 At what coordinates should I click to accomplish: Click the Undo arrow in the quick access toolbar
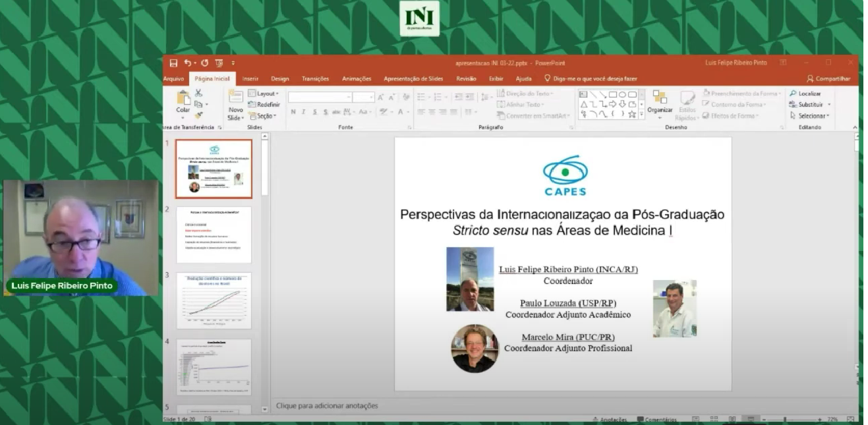pyautogui.click(x=187, y=63)
